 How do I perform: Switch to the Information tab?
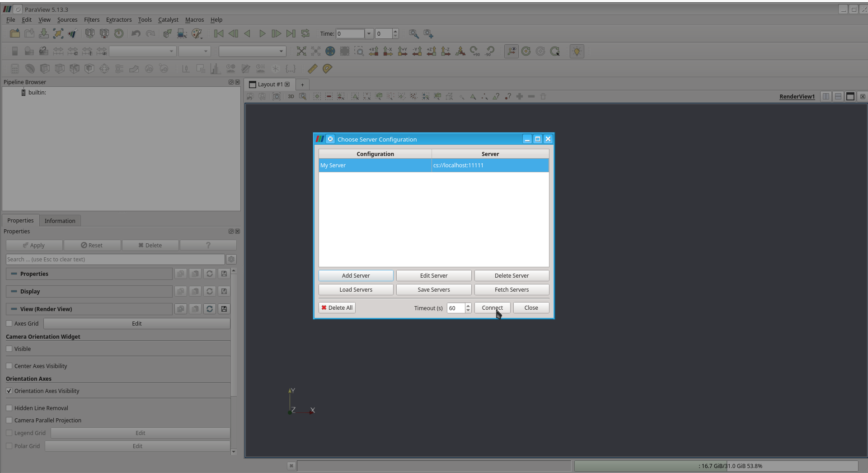point(60,221)
